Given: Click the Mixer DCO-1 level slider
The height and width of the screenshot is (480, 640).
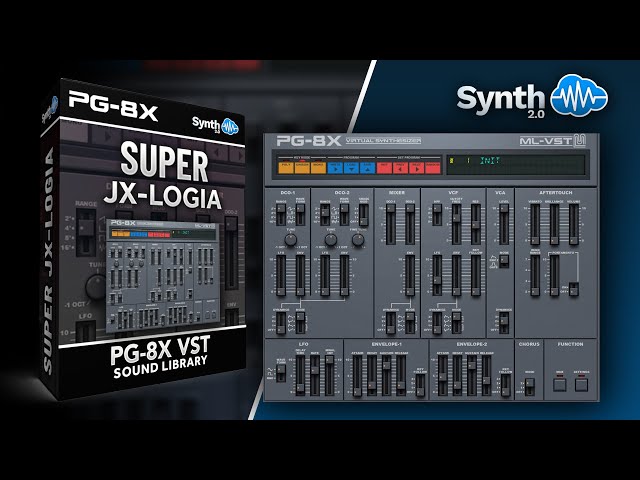Looking at the screenshot, I should pos(391,224).
